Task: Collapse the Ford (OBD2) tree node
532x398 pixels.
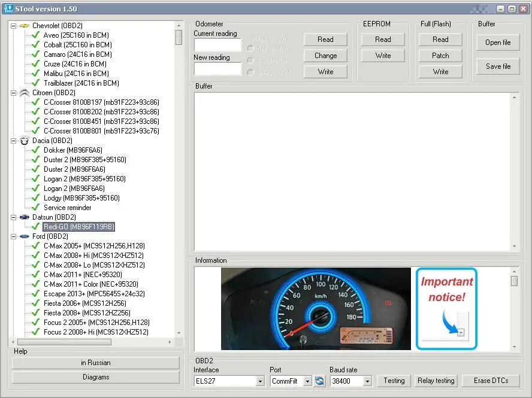Action: coord(13,236)
